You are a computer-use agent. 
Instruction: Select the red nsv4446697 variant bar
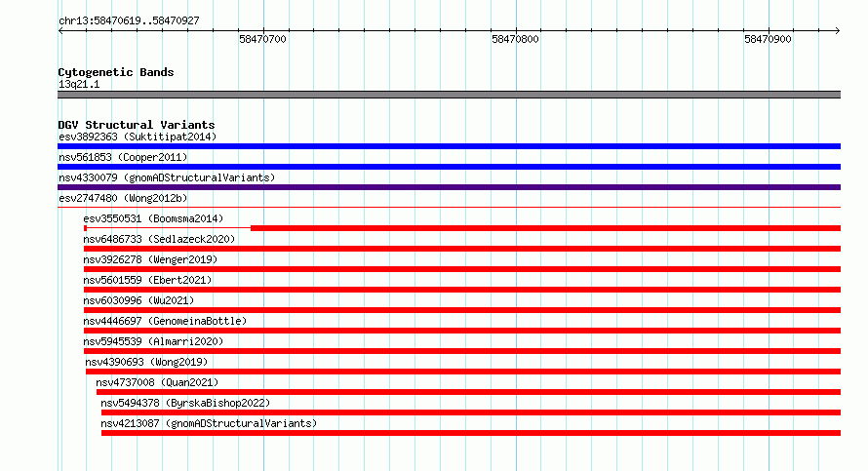462,331
